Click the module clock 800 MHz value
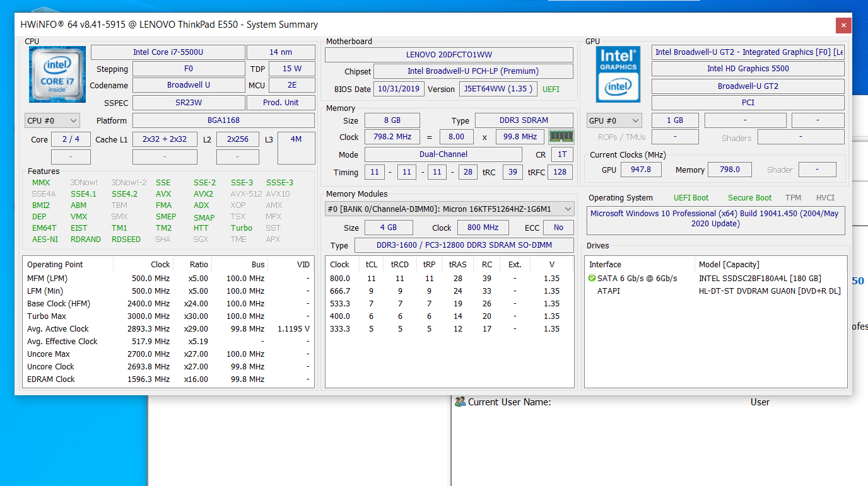The height and width of the screenshot is (486, 868). (483, 228)
